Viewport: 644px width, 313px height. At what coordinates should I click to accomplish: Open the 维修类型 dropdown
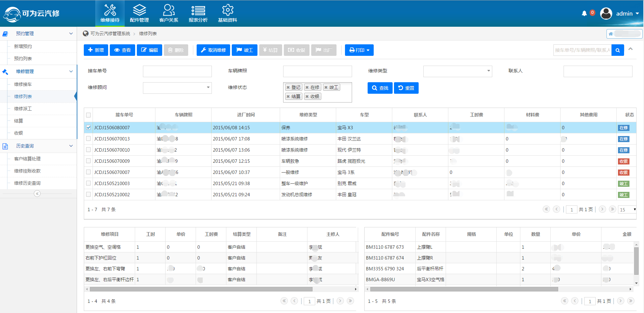point(457,71)
